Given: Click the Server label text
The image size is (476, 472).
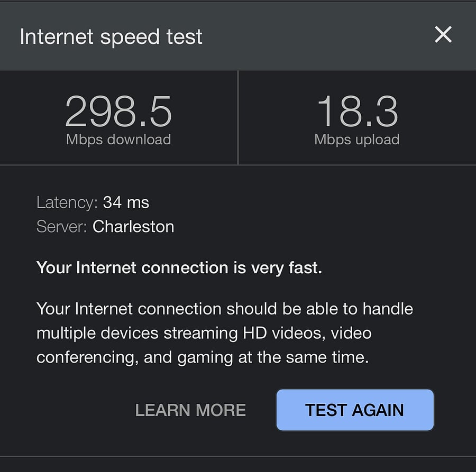Looking at the screenshot, I should [x=62, y=227].
